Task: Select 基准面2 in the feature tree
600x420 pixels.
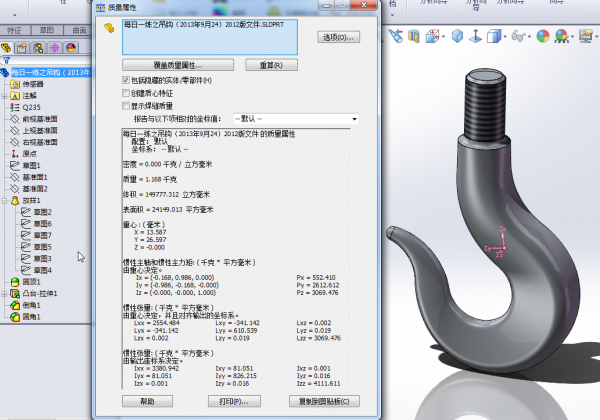Action: pyautogui.click(x=35, y=189)
